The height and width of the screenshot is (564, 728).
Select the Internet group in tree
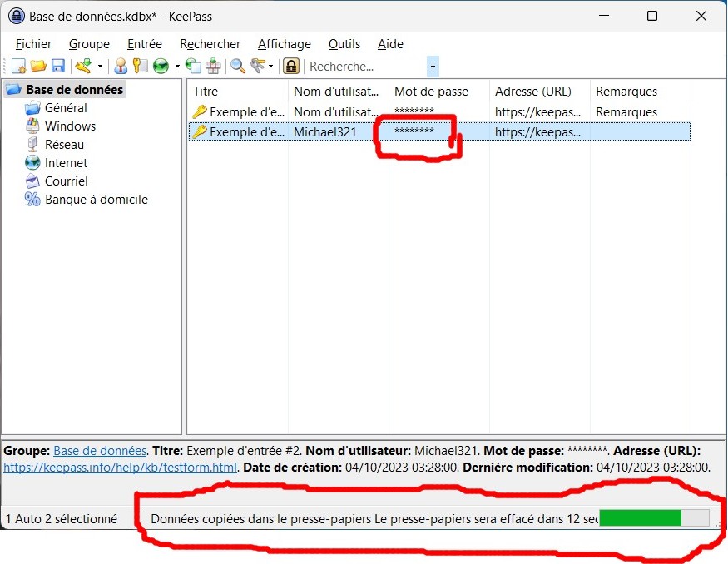pyautogui.click(x=66, y=163)
